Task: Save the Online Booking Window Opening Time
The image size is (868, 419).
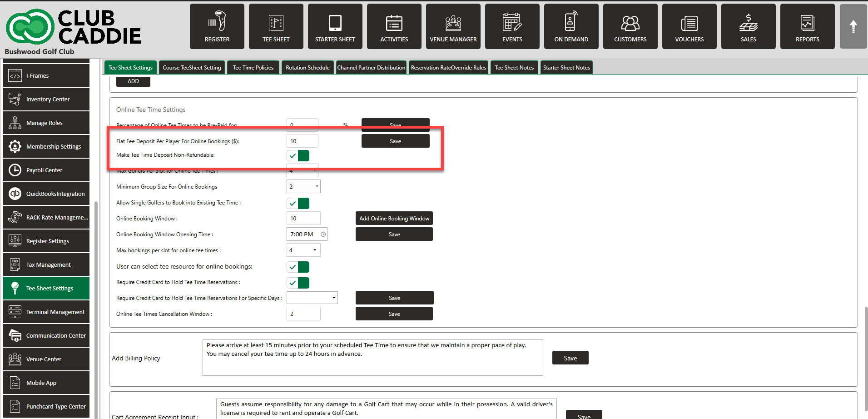Action: click(394, 234)
